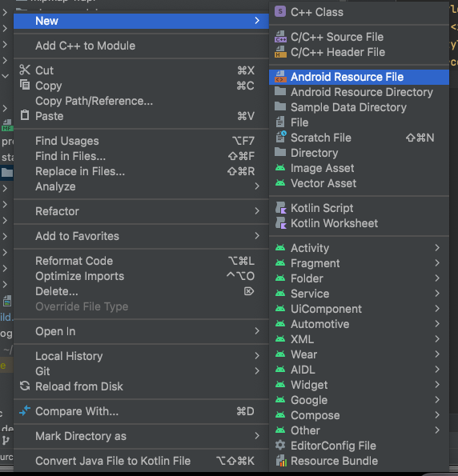The width and height of the screenshot is (458, 476).
Task: Click the Compare With arrows icon
Action: 25,410
